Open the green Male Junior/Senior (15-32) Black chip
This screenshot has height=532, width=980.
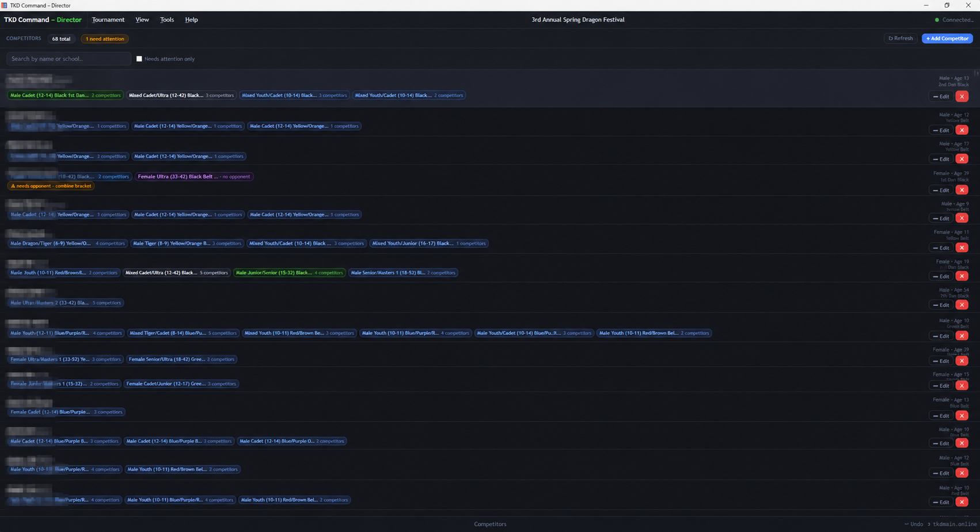(290, 273)
